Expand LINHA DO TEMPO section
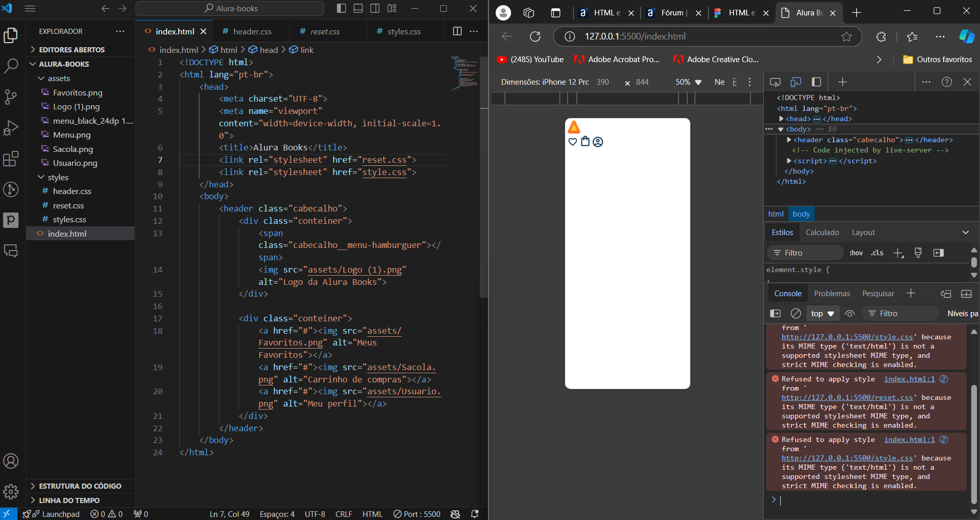 coord(69,500)
